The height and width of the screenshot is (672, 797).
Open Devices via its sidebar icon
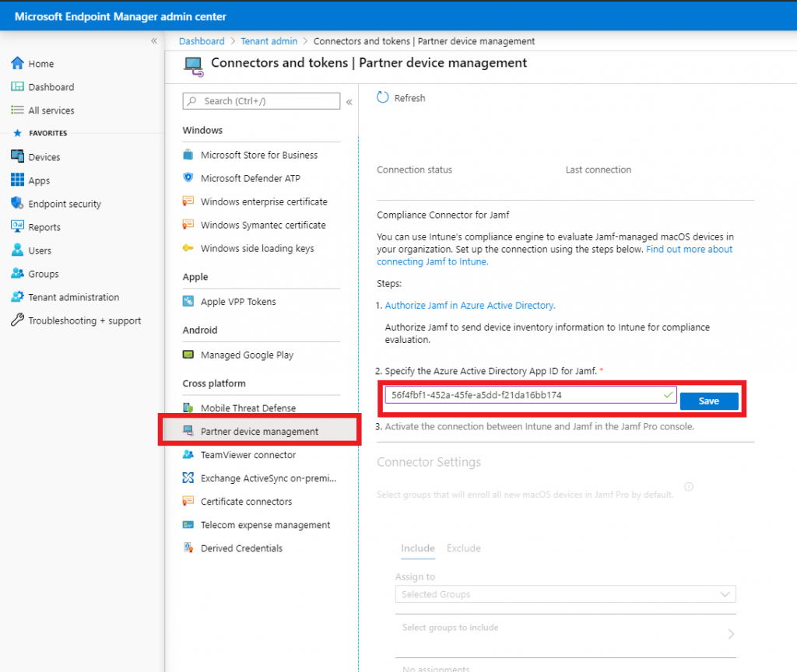click(x=17, y=157)
